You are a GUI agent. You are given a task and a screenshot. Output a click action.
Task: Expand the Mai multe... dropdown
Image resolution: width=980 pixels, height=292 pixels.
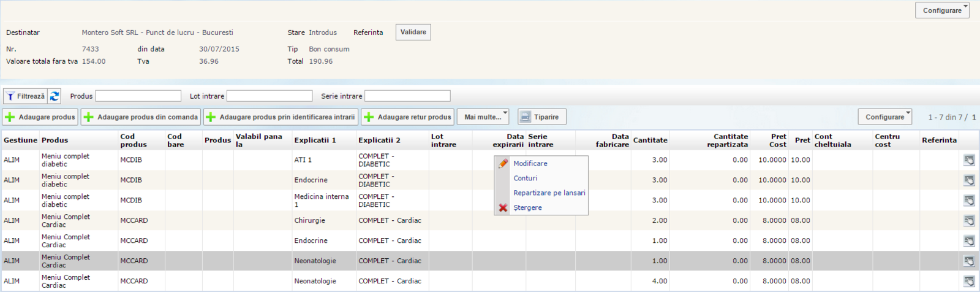[x=483, y=117]
